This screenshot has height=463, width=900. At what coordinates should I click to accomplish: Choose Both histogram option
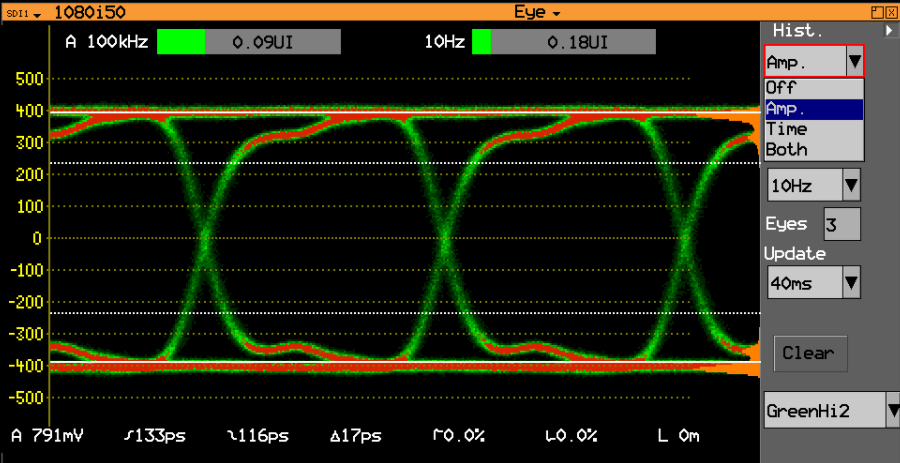[x=814, y=150]
